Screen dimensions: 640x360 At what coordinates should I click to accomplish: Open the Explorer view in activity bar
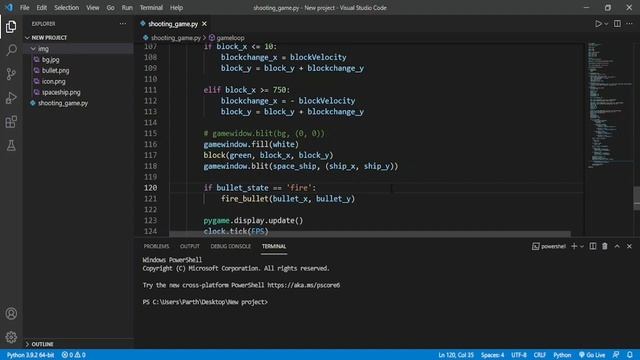(x=11, y=27)
